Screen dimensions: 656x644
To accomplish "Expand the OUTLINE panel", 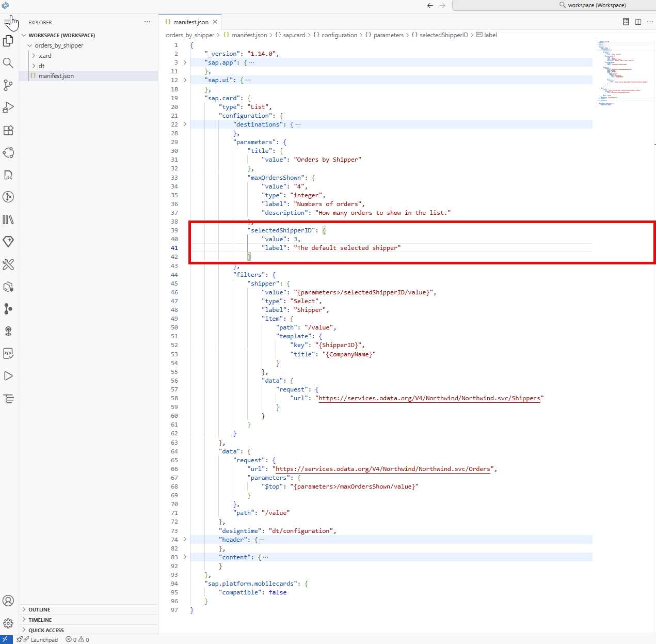I will point(88,609).
